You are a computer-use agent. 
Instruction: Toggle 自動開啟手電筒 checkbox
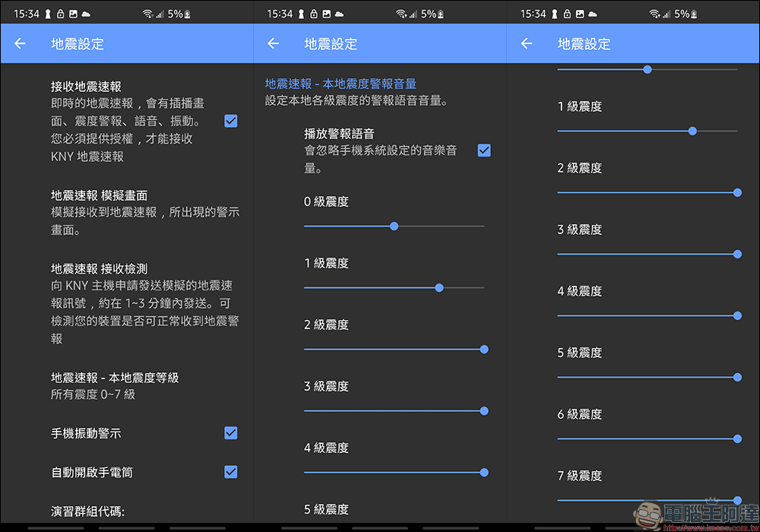pos(231,471)
